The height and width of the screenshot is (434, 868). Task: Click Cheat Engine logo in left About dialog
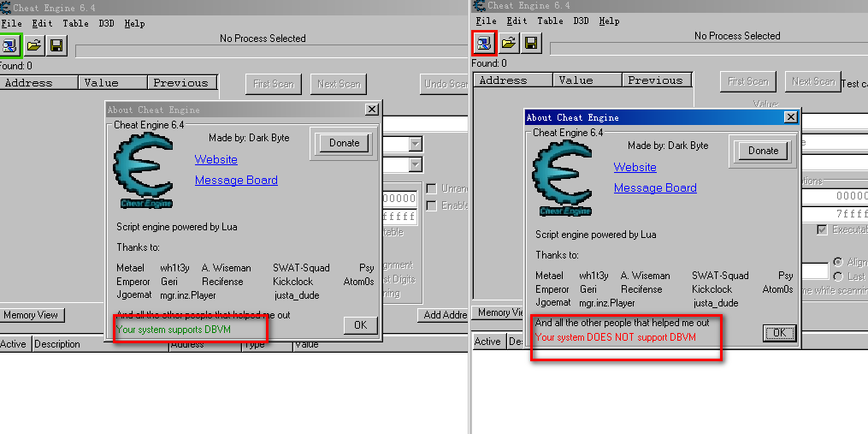pyautogui.click(x=143, y=170)
